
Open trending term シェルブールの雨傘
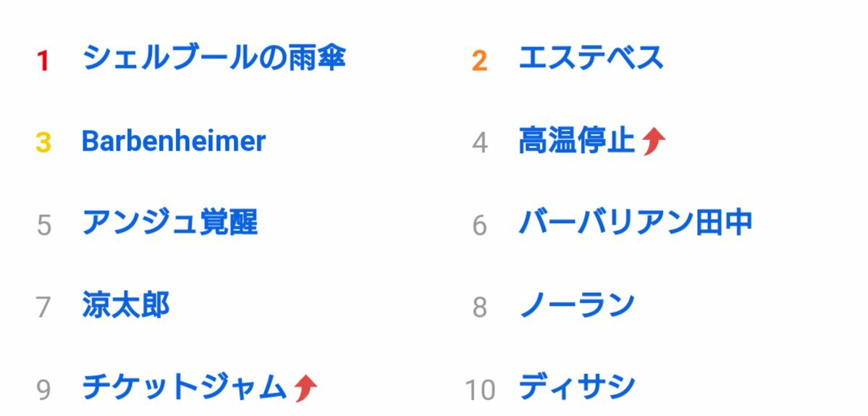click(x=214, y=57)
